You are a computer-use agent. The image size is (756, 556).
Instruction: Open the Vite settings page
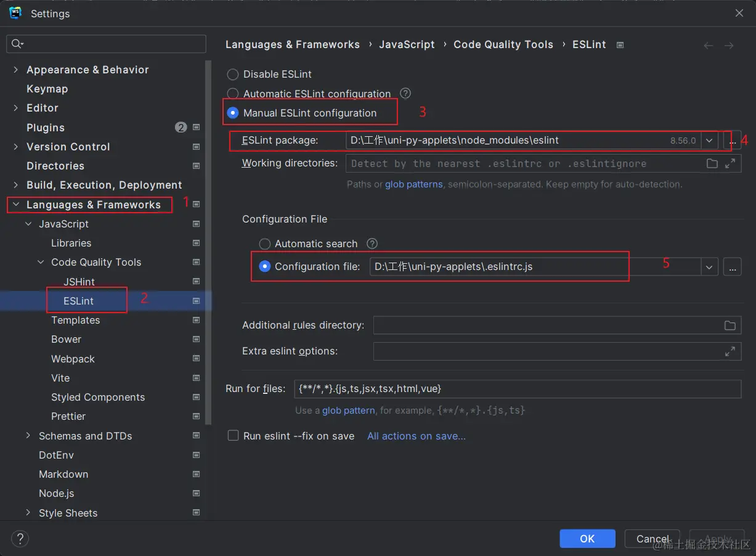coord(60,378)
